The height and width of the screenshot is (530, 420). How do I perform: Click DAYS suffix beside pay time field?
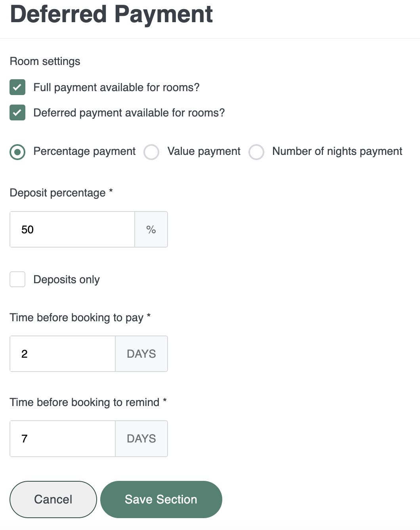click(141, 354)
